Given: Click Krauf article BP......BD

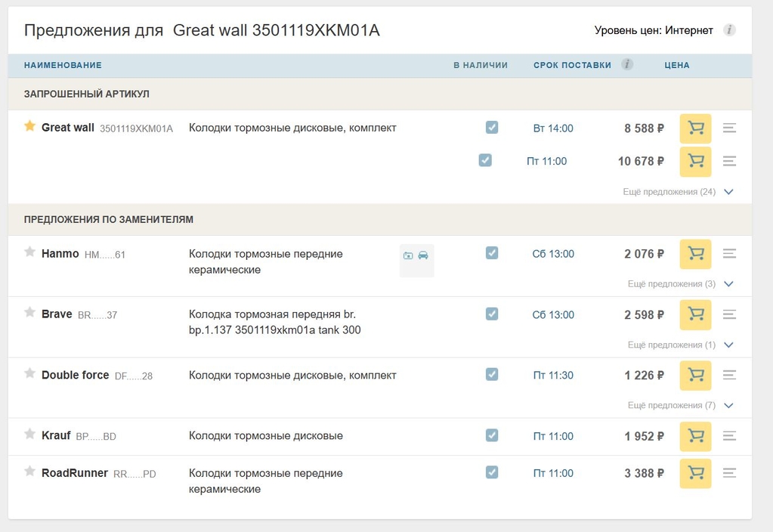Looking at the screenshot, I should [x=96, y=436].
